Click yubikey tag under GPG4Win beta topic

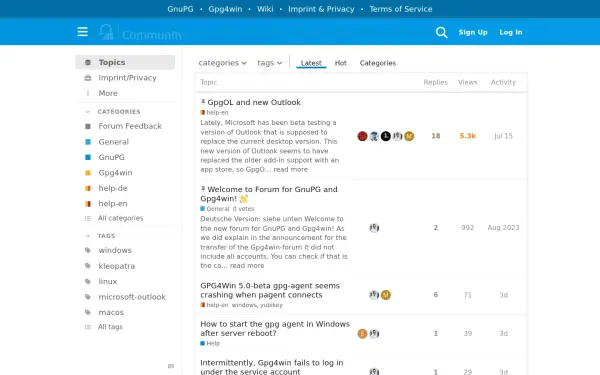click(x=271, y=305)
